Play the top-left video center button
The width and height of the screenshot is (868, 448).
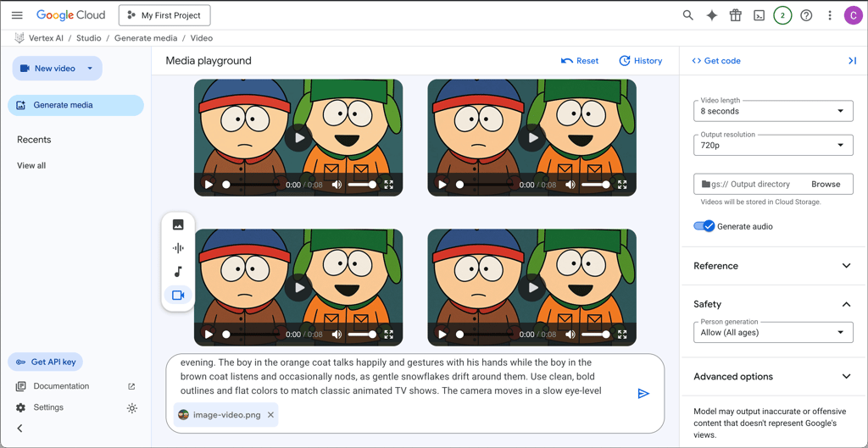(x=299, y=138)
